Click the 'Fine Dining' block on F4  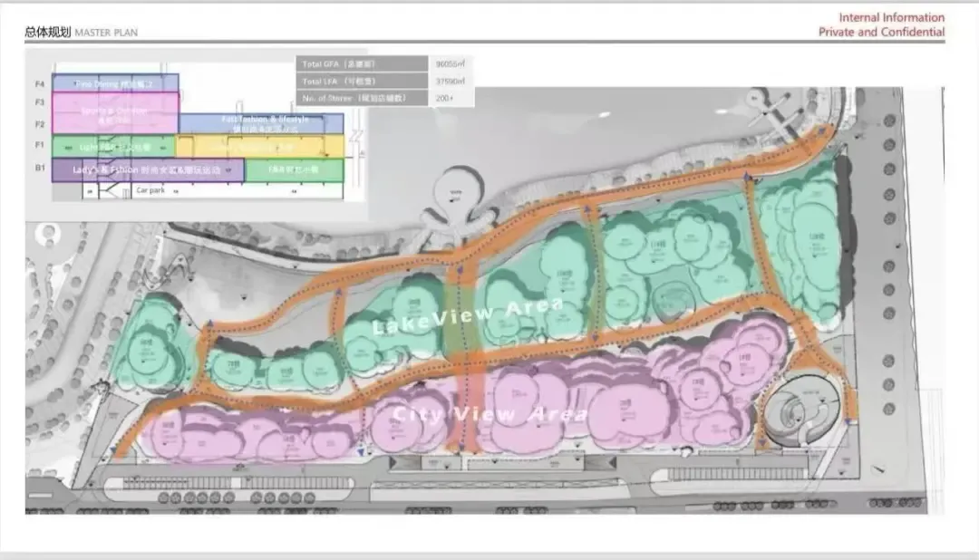(115, 83)
